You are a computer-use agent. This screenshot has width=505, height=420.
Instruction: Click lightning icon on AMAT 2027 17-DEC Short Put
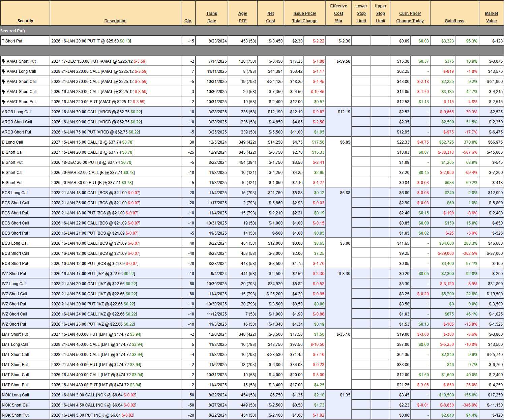point(4,61)
